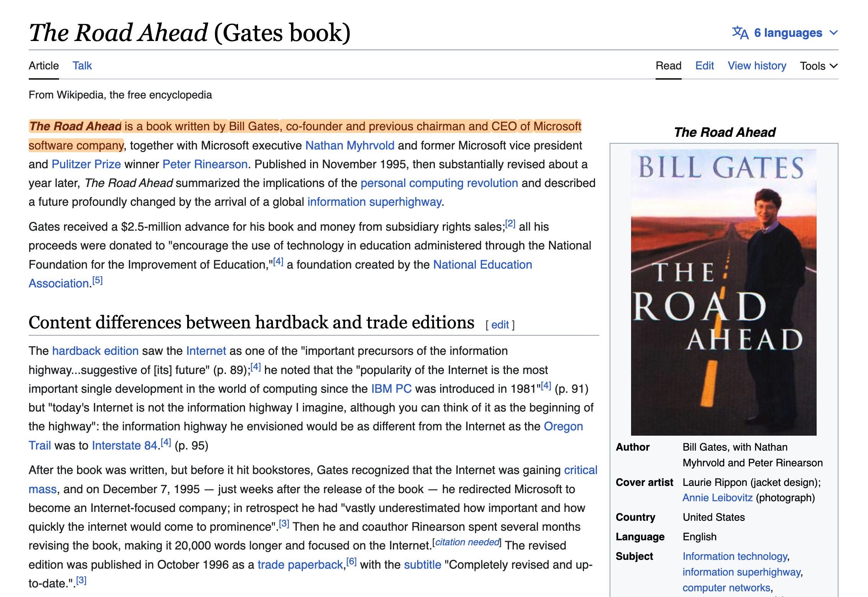The height and width of the screenshot is (597, 868).
Task: Click citation reference [2]
Action: (510, 223)
